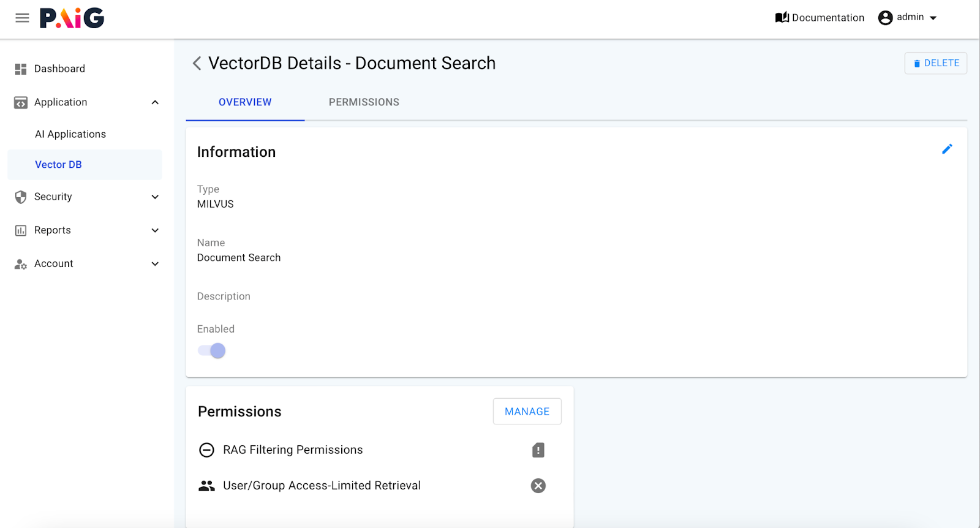Go back using the left chevron arrow
The width and height of the screenshot is (980, 528).
[197, 63]
